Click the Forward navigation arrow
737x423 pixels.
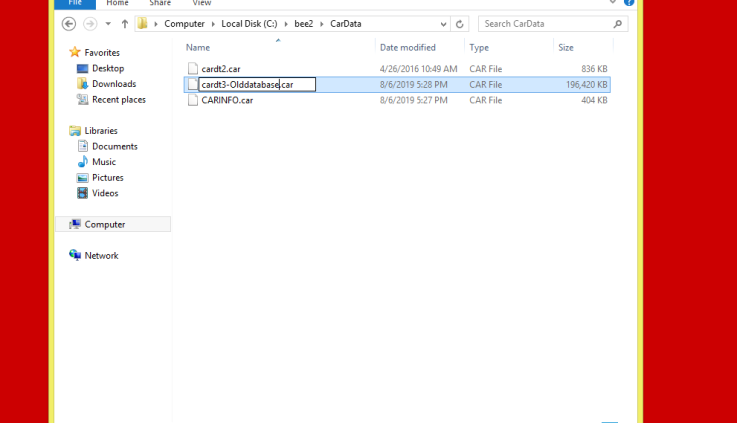(x=89, y=24)
